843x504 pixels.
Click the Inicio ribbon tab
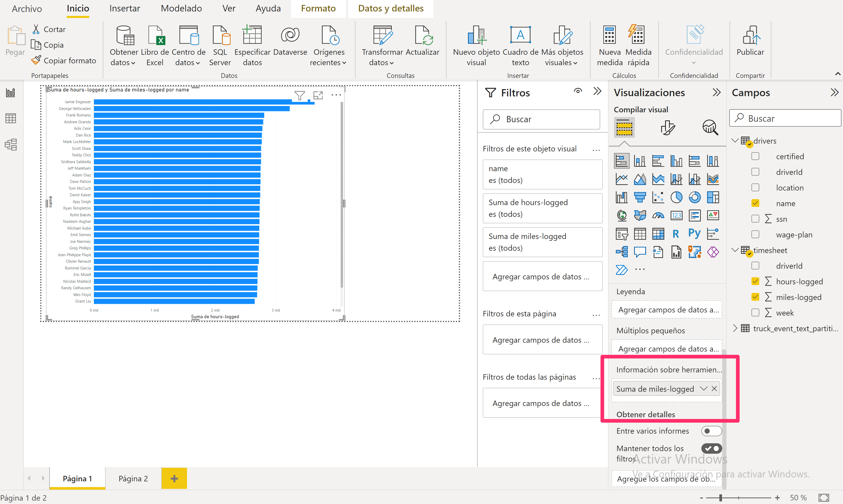(77, 8)
